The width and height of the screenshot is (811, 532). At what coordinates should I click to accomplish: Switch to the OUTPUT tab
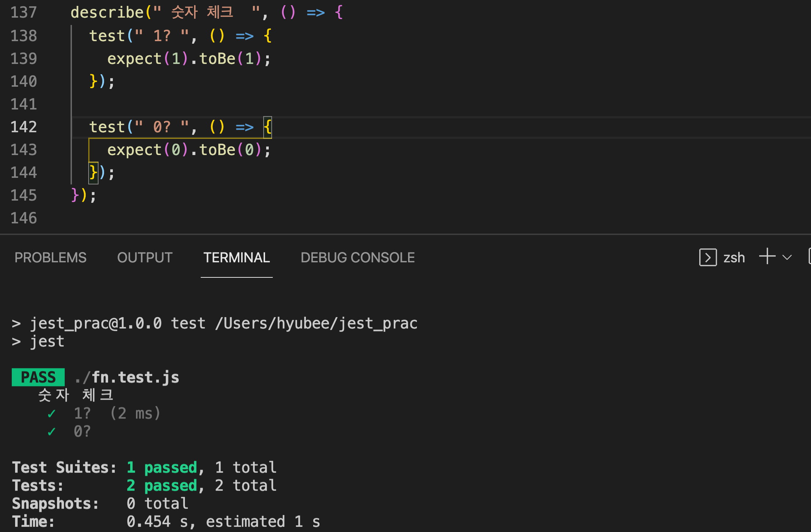pyautogui.click(x=145, y=258)
